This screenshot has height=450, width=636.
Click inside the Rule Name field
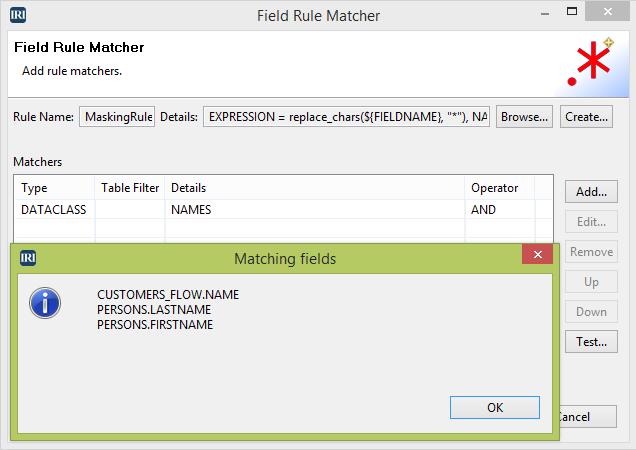(x=117, y=117)
